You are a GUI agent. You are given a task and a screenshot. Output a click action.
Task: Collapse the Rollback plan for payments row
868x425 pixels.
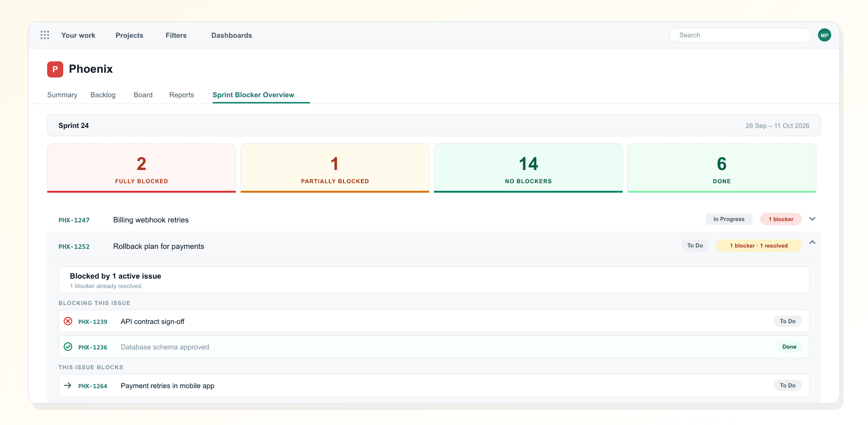(812, 242)
